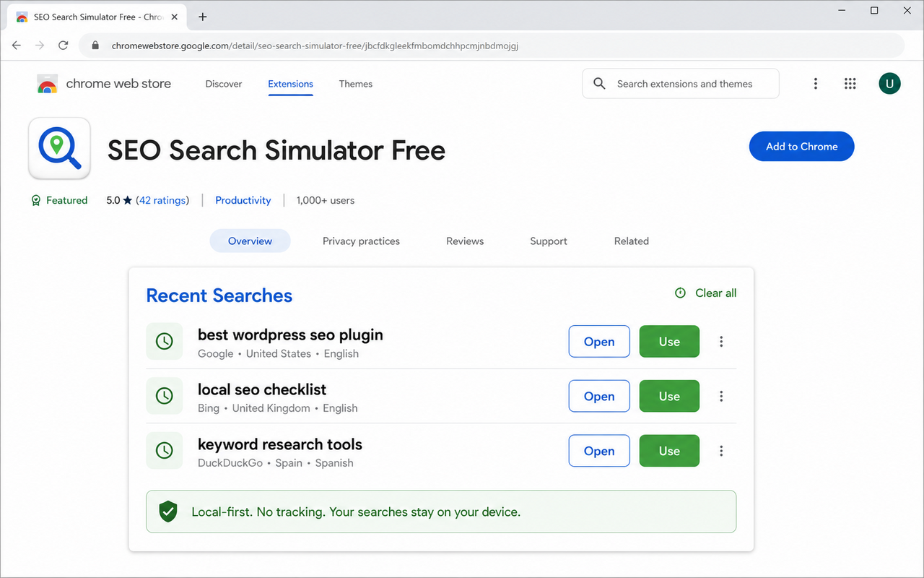Click the Productivity category link
The image size is (924, 578).
pos(243,201)
